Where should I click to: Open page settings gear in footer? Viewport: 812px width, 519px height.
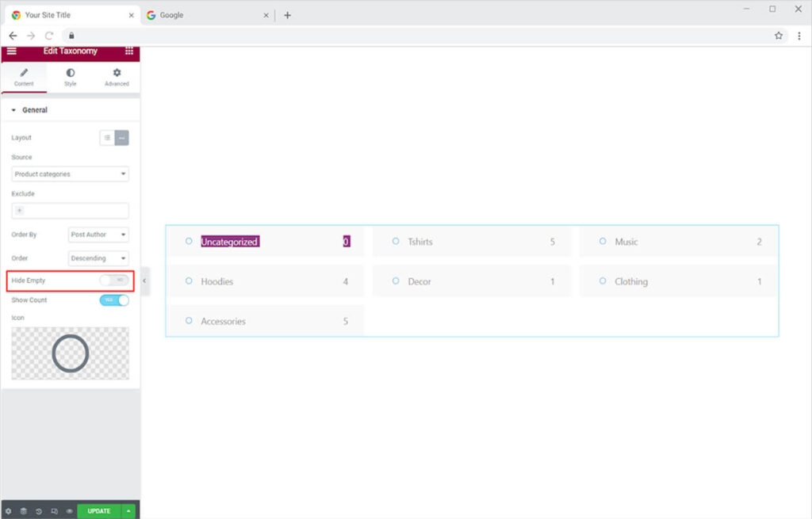point(9,511)
